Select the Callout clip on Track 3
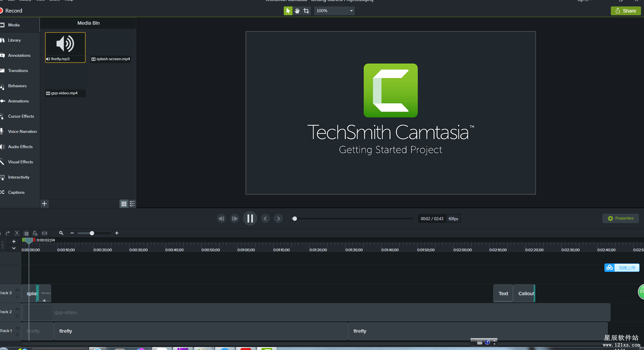The height and width of the screenshot is (350, 644). click(524, 294)
